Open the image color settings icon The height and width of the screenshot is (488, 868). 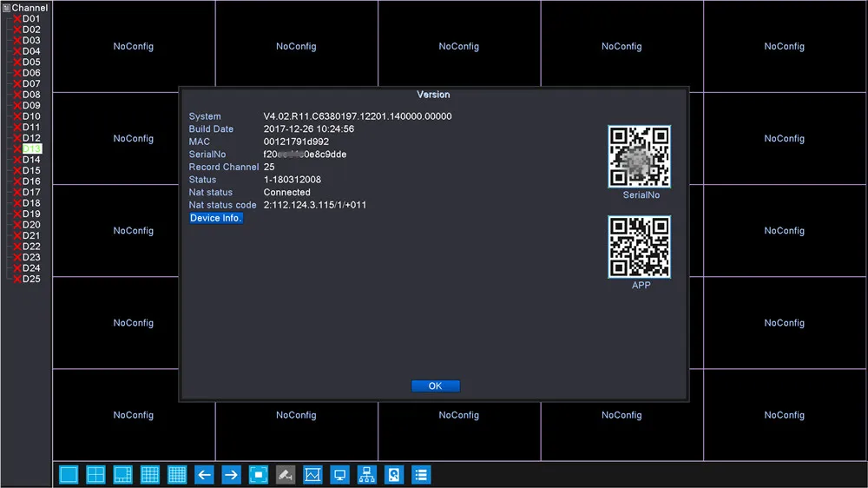[312, 475]
